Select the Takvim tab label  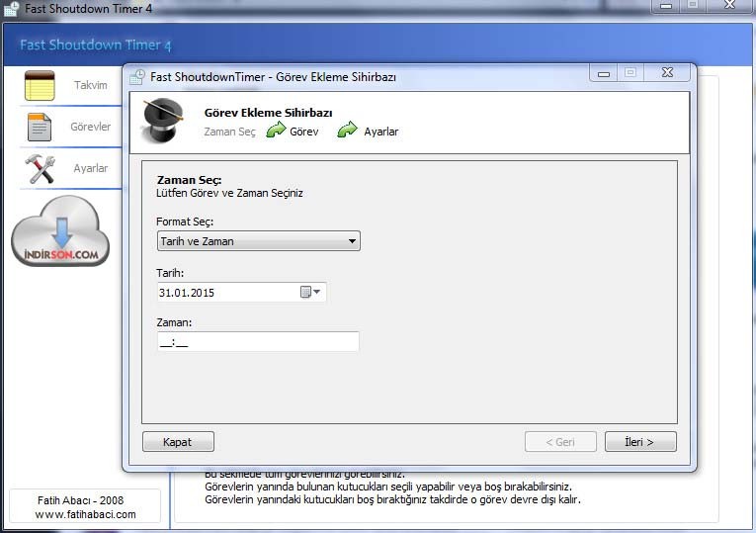(91, 85)
